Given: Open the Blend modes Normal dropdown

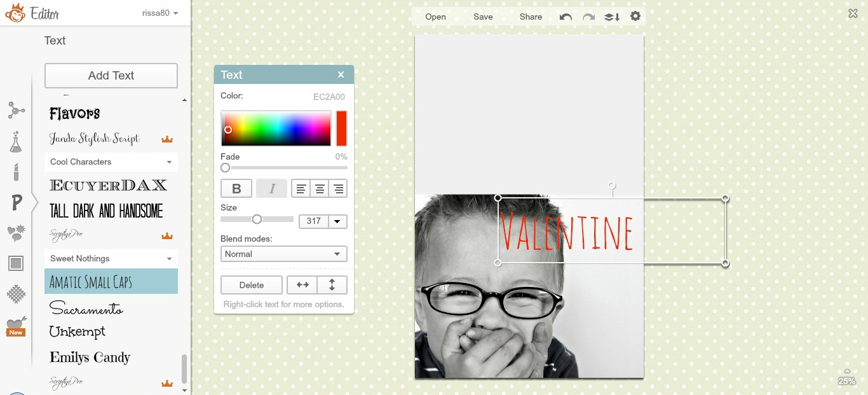Looking at the screenshot, I should (x=284, y=254).
